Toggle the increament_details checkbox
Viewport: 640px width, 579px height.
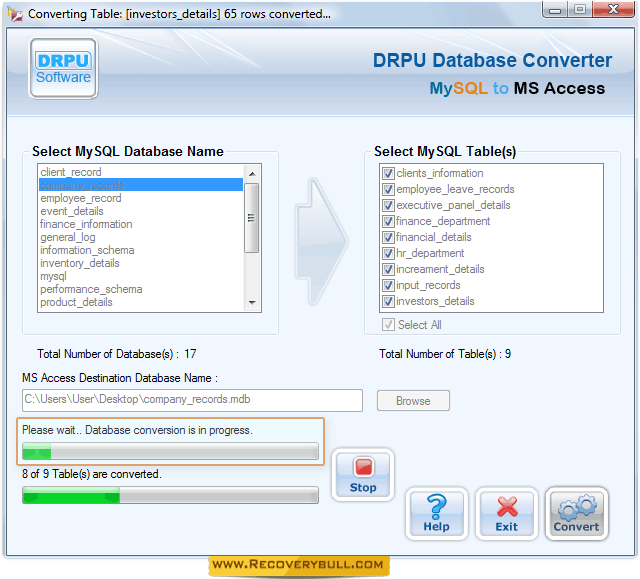point(388,269)
